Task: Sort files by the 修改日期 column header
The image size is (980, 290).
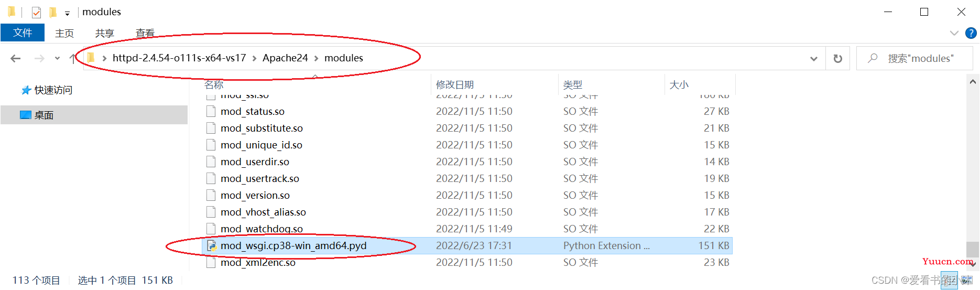Action: click(x=455, y=84)
